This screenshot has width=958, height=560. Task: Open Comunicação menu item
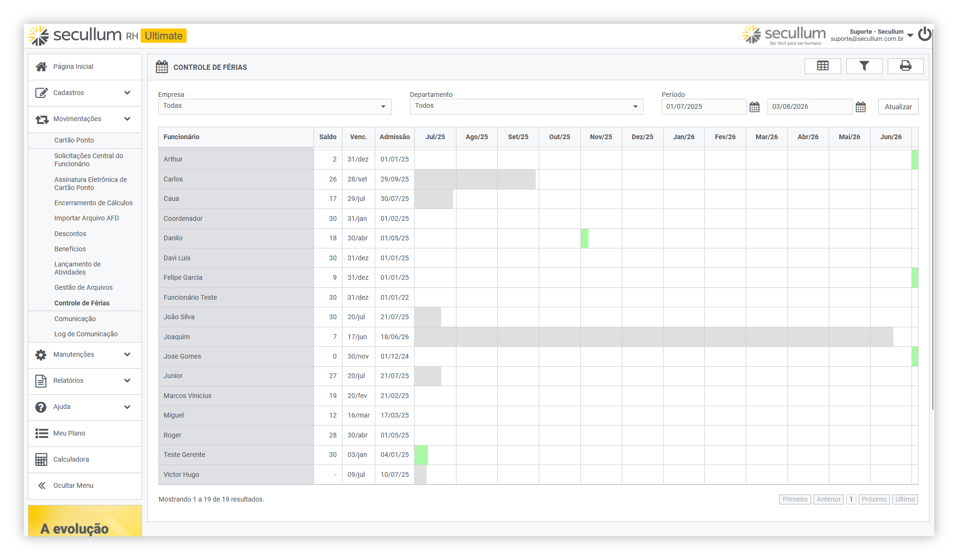[75, 319]
